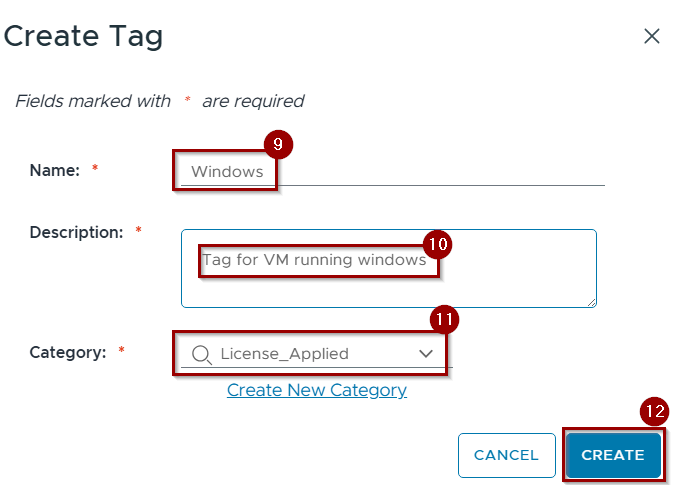Click the Description field label
The width and height of the screenshot is (678, 485).
click(x=75, y=232)
